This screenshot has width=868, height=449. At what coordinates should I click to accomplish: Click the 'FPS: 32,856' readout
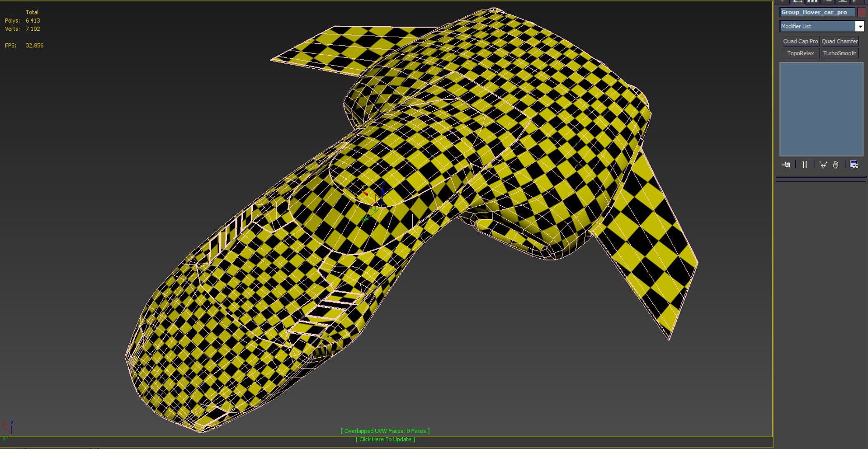coord(24,45)
